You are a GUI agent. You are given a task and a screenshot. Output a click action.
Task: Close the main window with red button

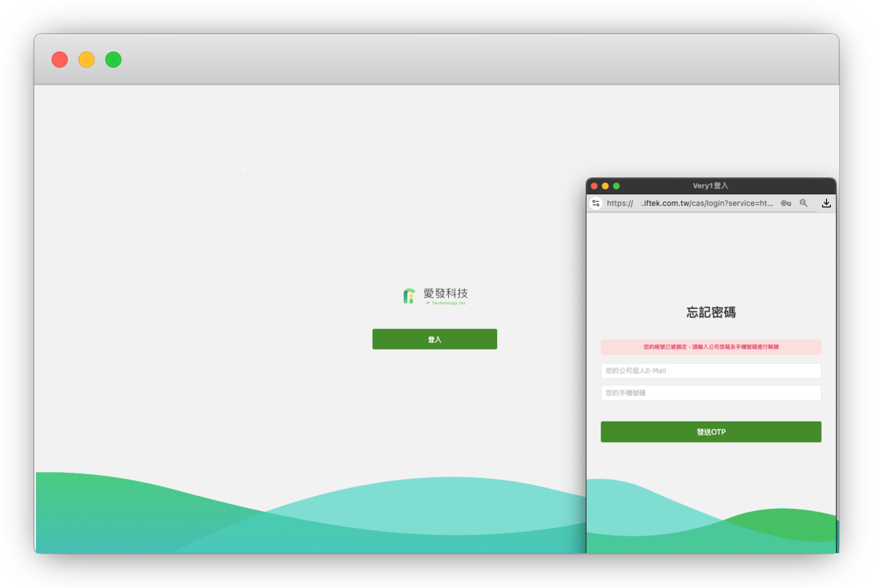[60, 60]
